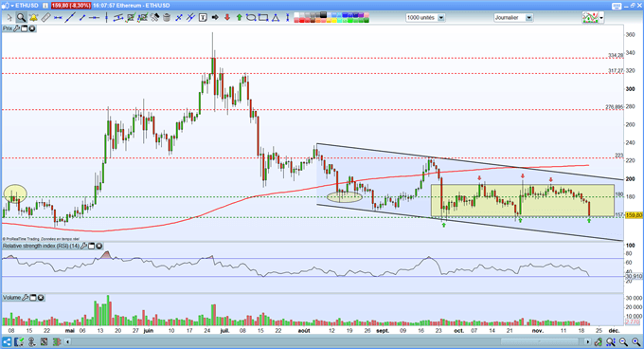Screen dimensions: 644x349
Task: Select the triangle drawing tool
Action: tap(276, 18)
